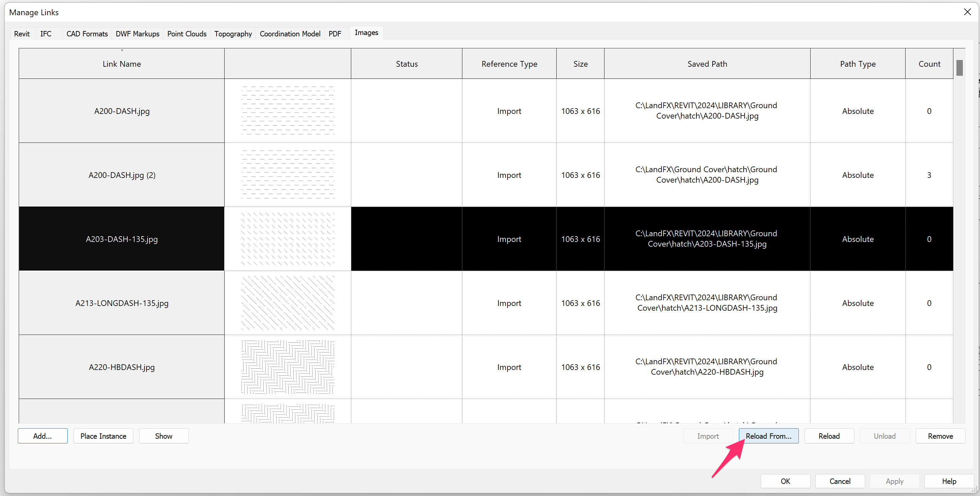Click the Unload button
The height and width of the screenshot is (496, 980).
pos(885,436)
